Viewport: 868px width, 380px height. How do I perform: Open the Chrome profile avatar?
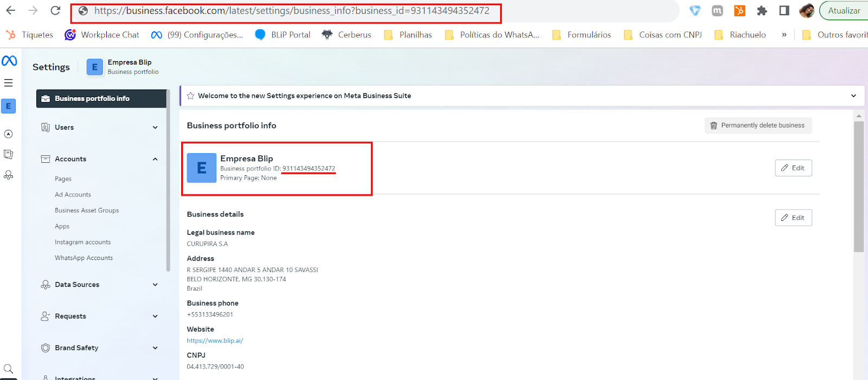click(807, 10)
